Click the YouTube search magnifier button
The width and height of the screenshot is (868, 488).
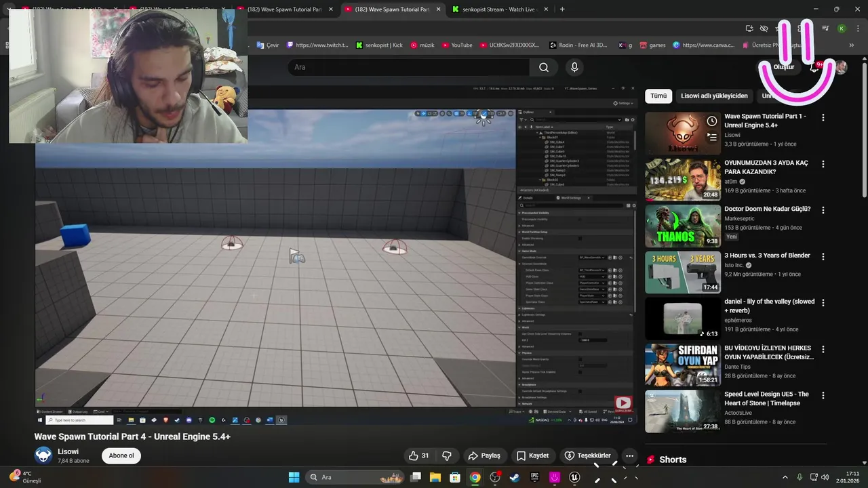coord(544,67)
